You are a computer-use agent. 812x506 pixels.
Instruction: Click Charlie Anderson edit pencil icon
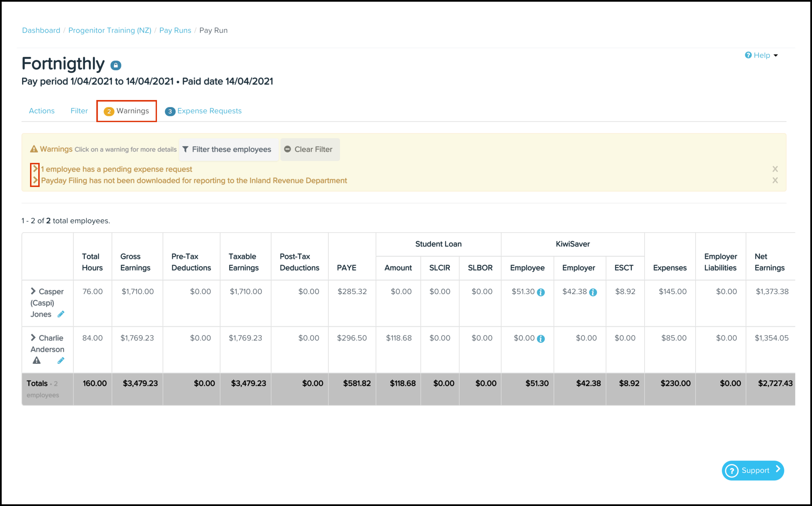coord(61,361)
